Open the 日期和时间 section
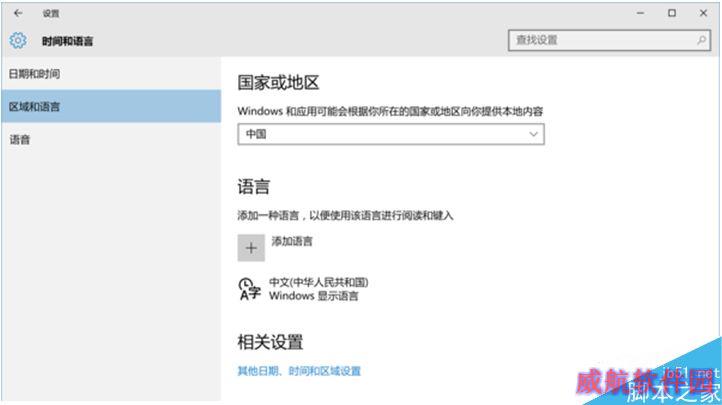This screenshot has height=405, width=722. [x=111, y=74]
